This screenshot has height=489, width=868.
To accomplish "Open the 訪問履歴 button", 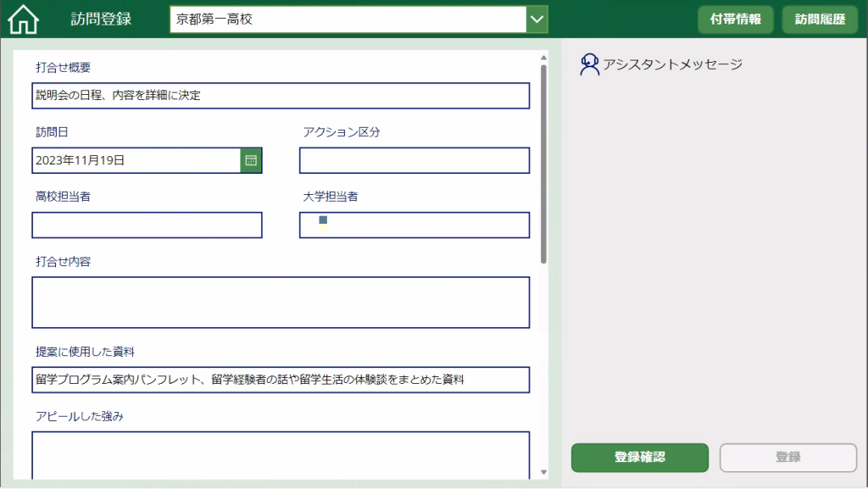I will point(820,19).
